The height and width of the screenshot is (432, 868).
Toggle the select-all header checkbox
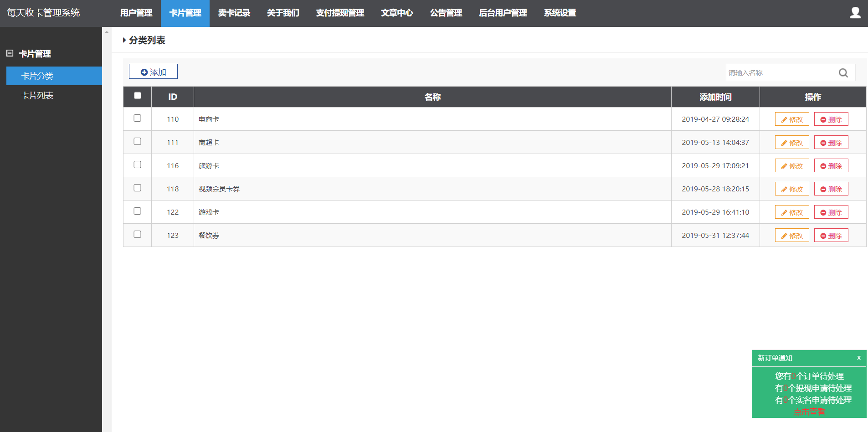[x=138, y=96]
